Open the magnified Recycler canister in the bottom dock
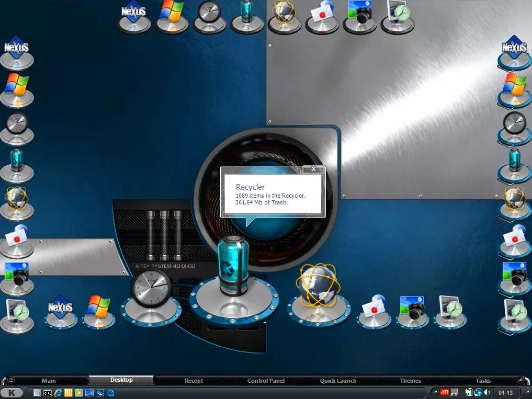532x399 pixels. pos(234,282)
